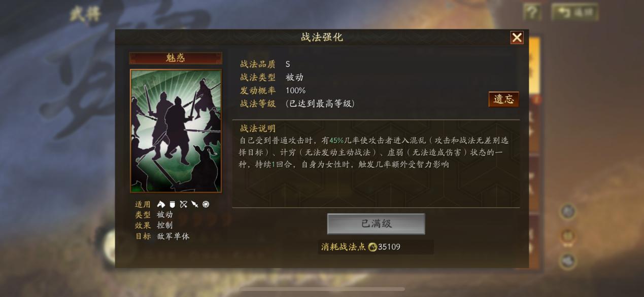
Task: Click the shield troop type icon
Action: pyautogui.click(x=172, y=204)
